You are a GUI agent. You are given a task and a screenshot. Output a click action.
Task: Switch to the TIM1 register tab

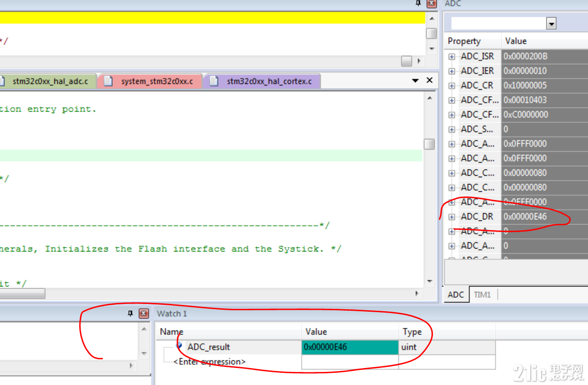click(482, 295)
